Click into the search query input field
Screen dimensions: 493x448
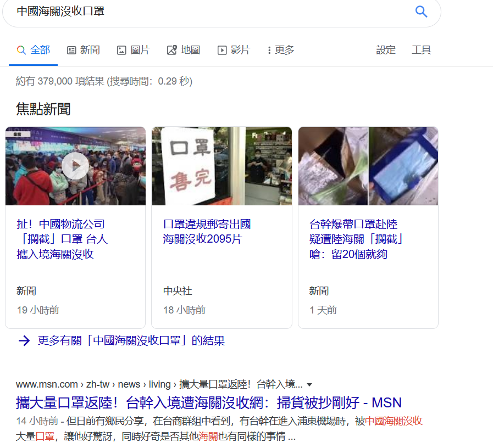(214, 12)
